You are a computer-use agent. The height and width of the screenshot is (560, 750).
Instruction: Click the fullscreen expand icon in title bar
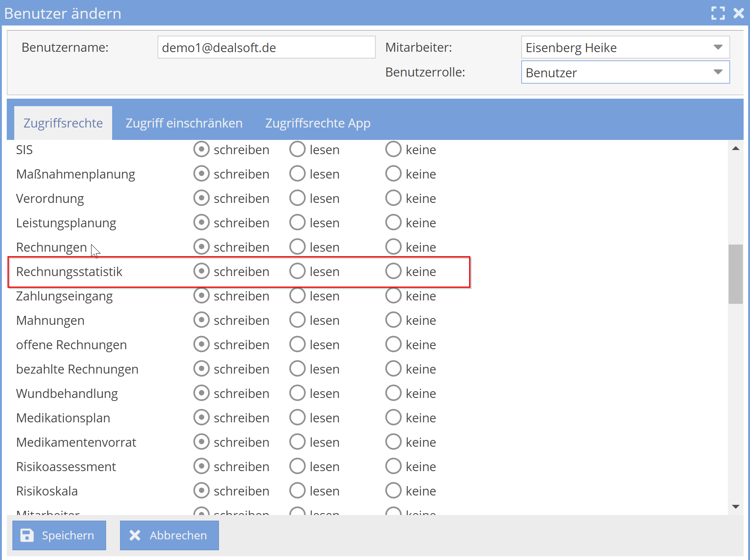(x=718, y=14)
